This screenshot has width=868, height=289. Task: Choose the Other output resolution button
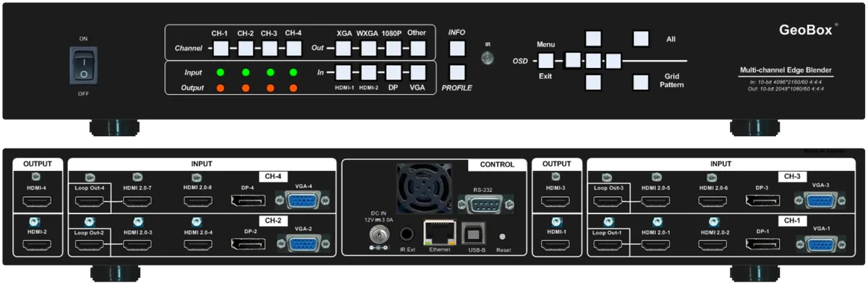coord(417,49)
